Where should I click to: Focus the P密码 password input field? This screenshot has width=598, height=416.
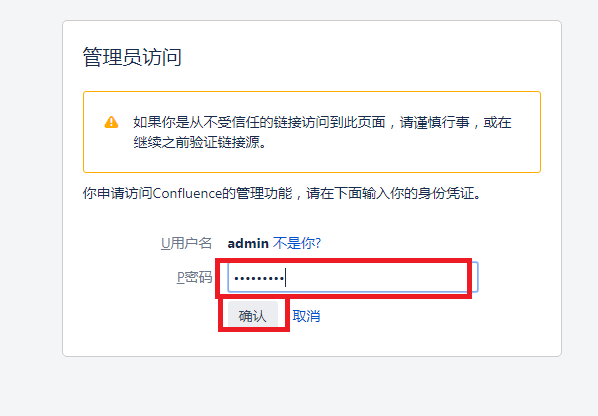click(352, 277)
